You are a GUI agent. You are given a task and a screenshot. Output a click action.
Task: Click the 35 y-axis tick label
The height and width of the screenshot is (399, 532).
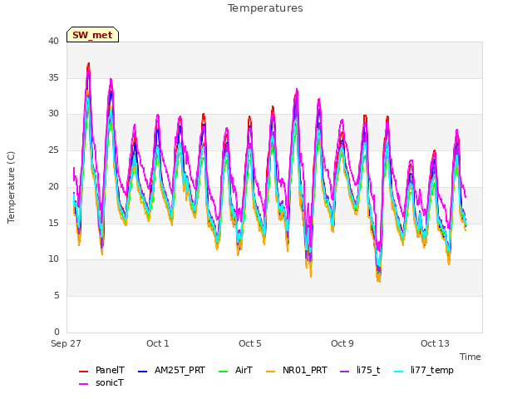coord(53,77)
